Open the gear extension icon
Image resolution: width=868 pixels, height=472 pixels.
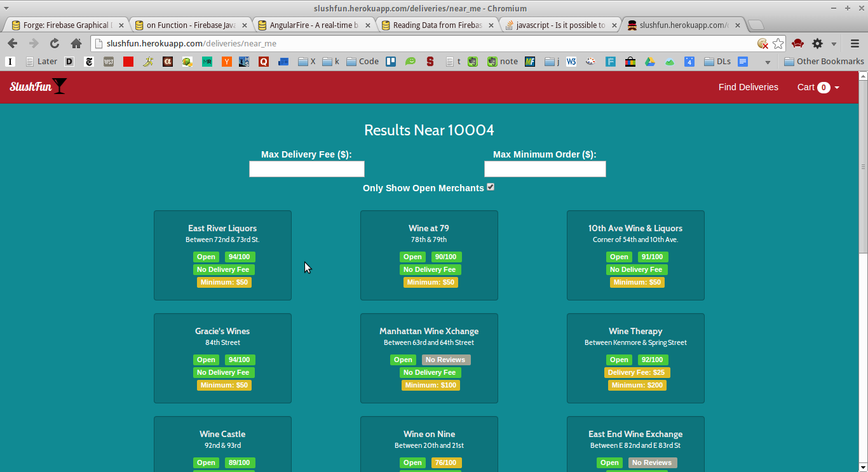818,43
